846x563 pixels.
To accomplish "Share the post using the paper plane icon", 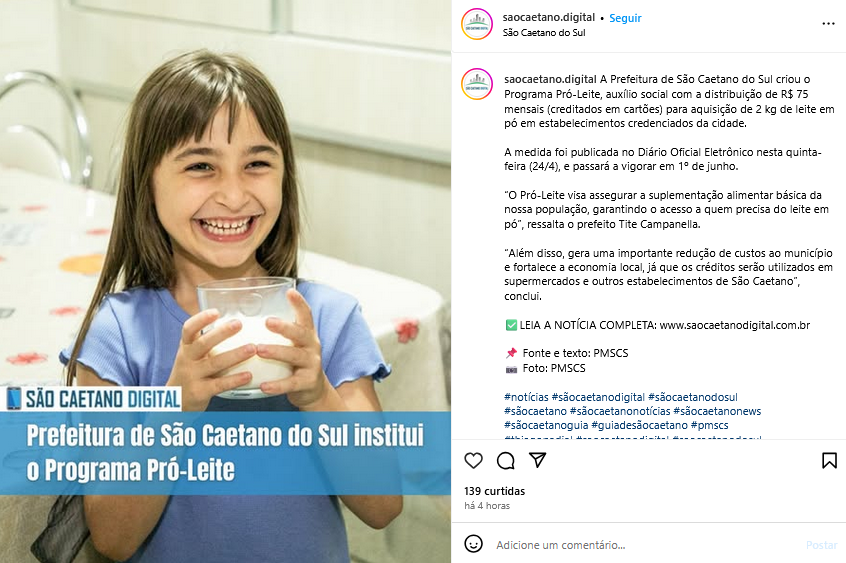I will 537,460.
